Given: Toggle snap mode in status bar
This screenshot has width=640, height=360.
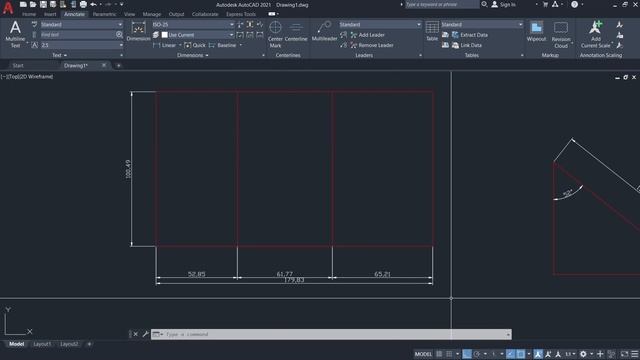Looking at the screenshot, I should pos(449,354).
